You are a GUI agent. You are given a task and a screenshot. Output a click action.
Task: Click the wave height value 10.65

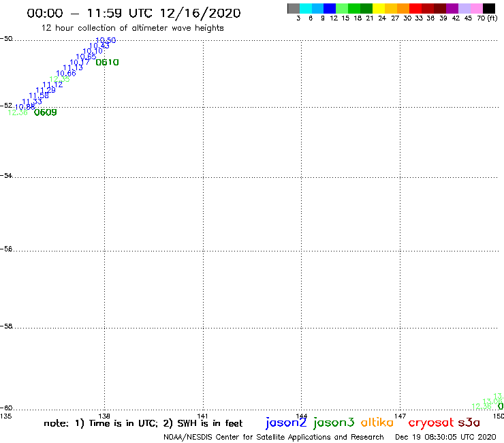[86, 57]
